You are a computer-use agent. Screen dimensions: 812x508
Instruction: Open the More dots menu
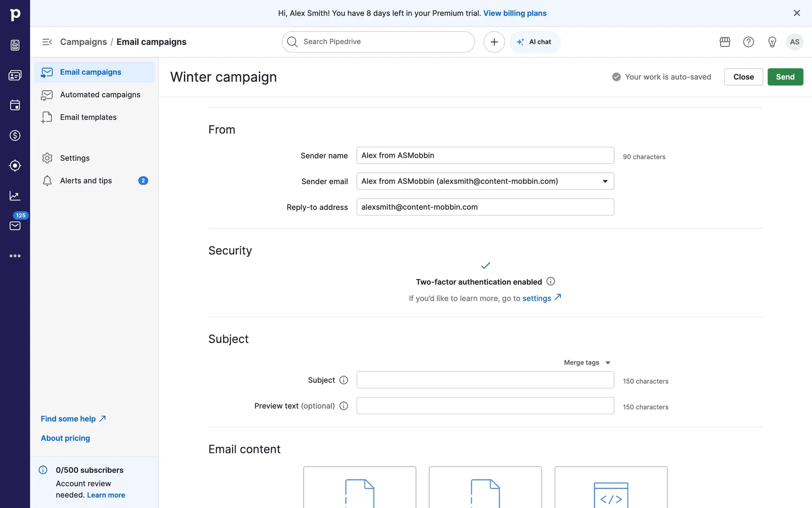pos(15,256)
